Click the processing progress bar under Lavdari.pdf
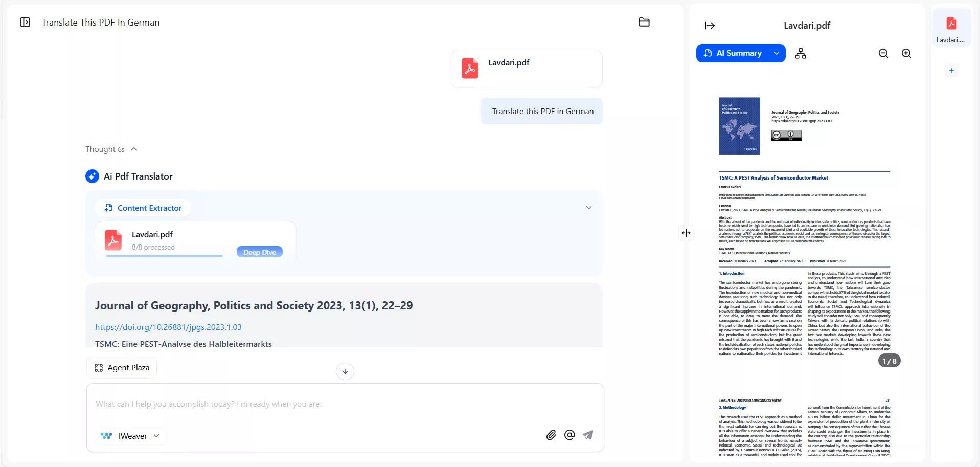This screenshot has height=467, width=980. coord(165,256)
